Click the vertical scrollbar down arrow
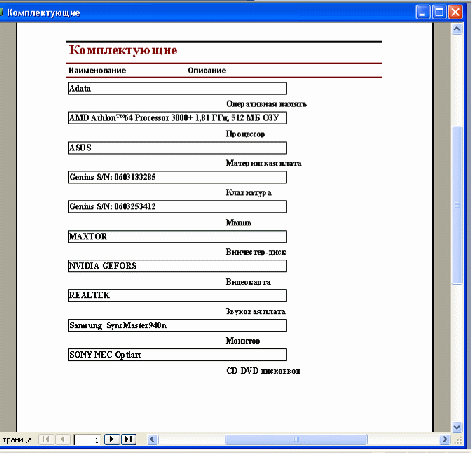This screenshot has height=454, width=472. (x=457, y=427)
